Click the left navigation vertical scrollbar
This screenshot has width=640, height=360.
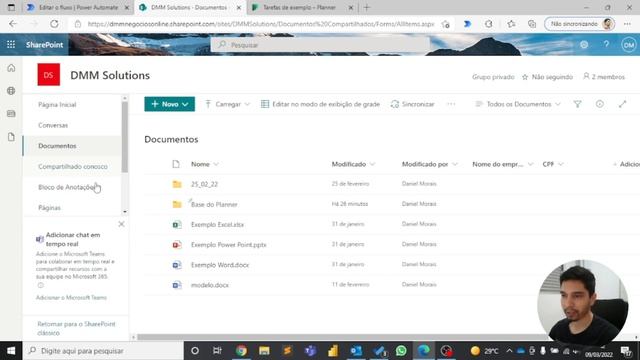(x=124, y=137)
